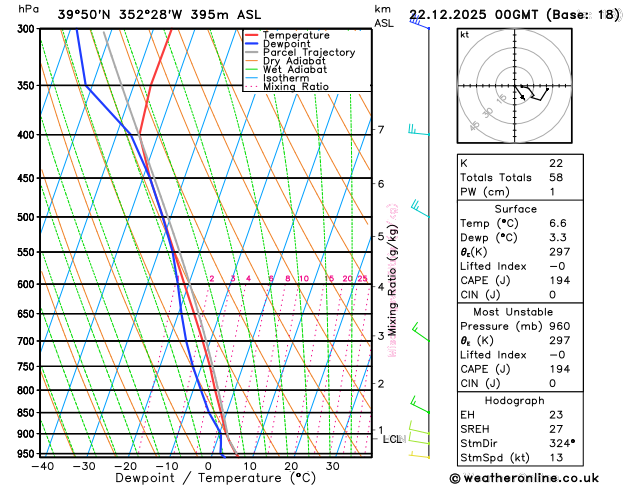Click the surface Dewp value 3.3

pos(558,237)
